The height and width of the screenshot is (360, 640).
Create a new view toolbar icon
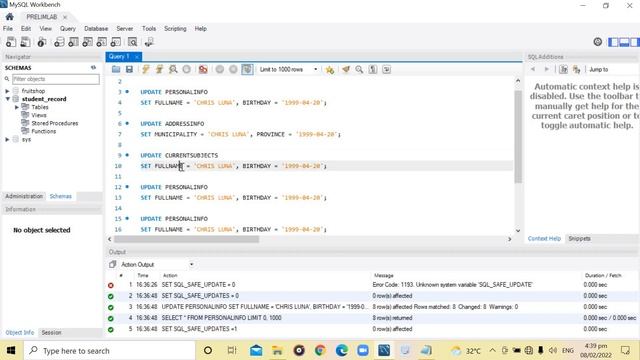[x=87, y=42]
